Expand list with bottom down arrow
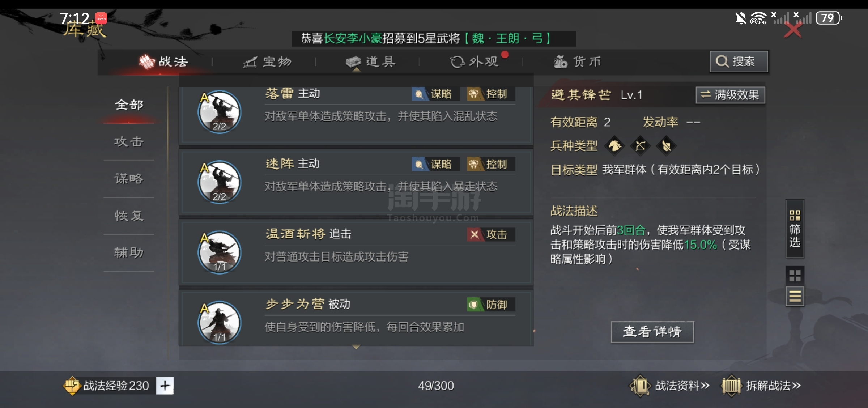This screenshot has width=868, height=408. (x=356, y=347)
